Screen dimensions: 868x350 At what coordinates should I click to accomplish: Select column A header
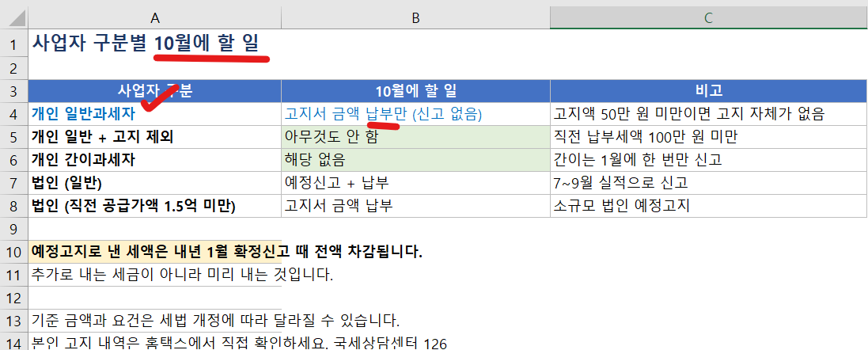(154, 18)
